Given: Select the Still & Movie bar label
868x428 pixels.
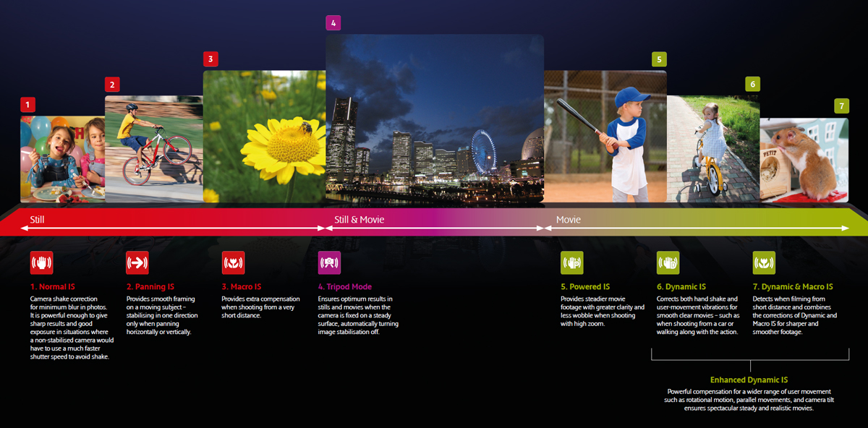Looking at the screenshot, I should point(359,219).
